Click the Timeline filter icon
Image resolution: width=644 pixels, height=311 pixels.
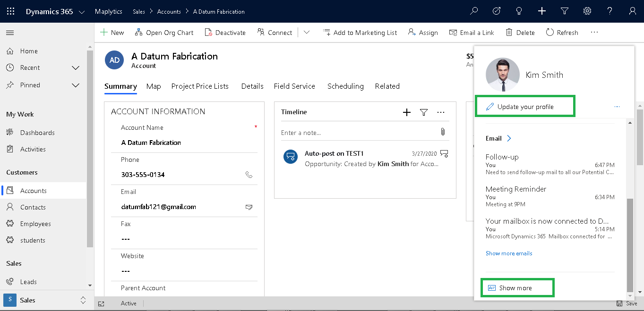(x=424, y=112)
